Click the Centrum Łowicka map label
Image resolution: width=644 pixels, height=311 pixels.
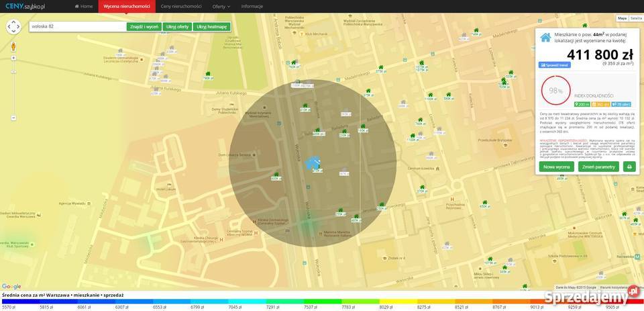coord(421,168)
